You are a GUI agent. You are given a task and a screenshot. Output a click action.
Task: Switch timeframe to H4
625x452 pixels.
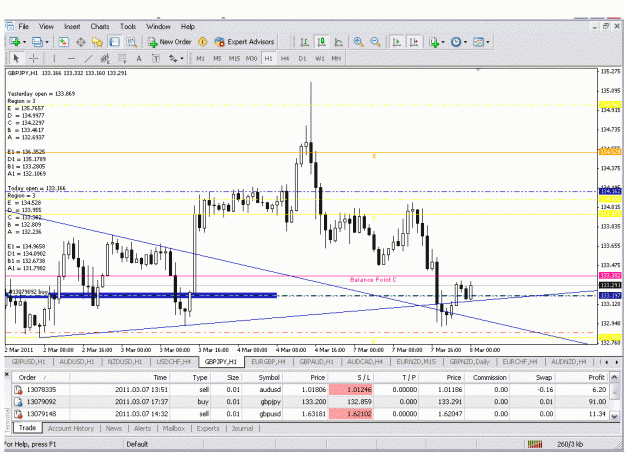[285, 59]
